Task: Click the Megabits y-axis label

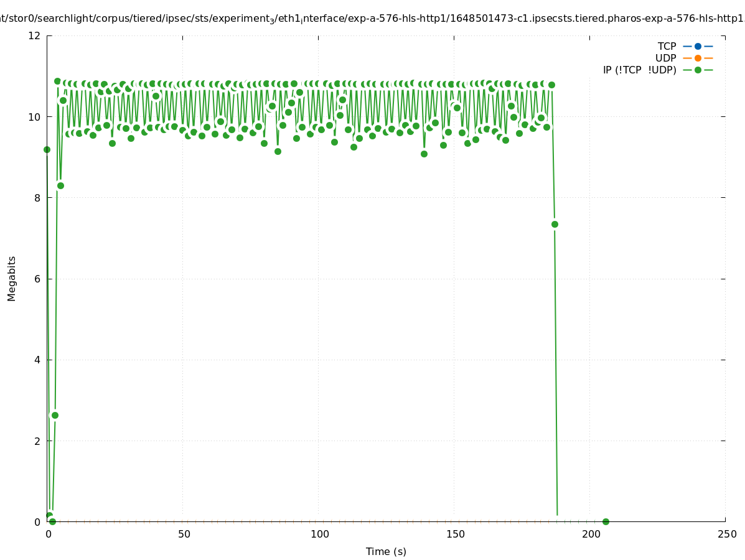Action: click(12, 278)
